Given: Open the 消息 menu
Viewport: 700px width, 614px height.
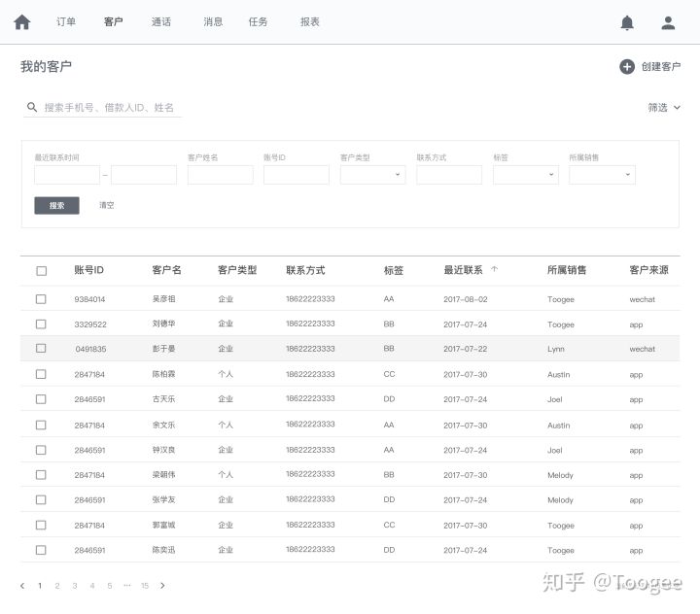Looking at the screenshot, I should click(213, 22).
